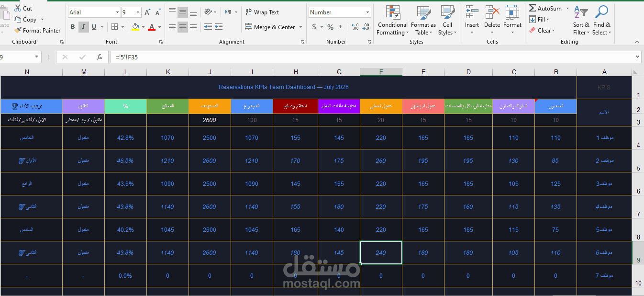This screenshot has height=296, width=644.
Task: Open Conditional Formatting menu
Action: [x=392, y=21]
